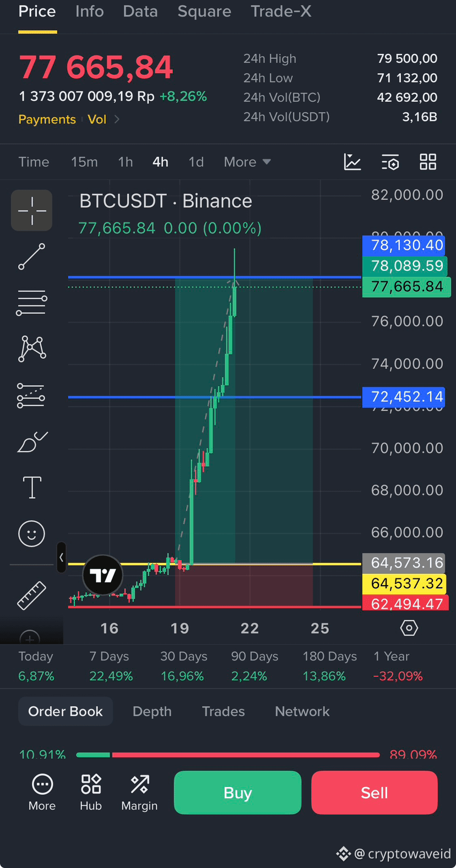Collapse the drawing toolbar with arrow handle

point(61,558)
